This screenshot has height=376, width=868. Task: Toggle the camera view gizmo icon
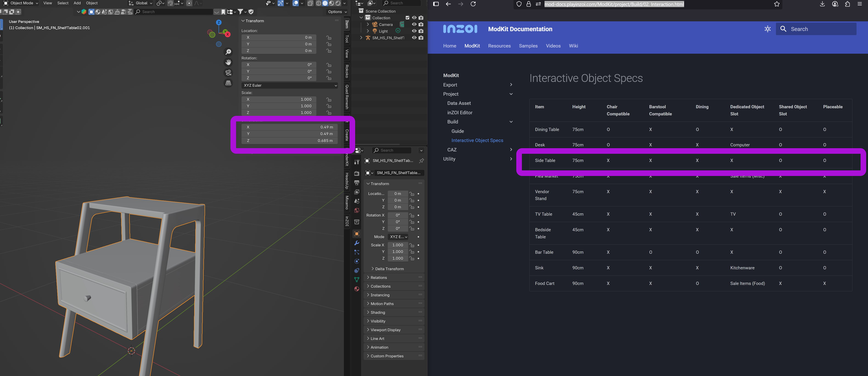click(x=228, y=73)
